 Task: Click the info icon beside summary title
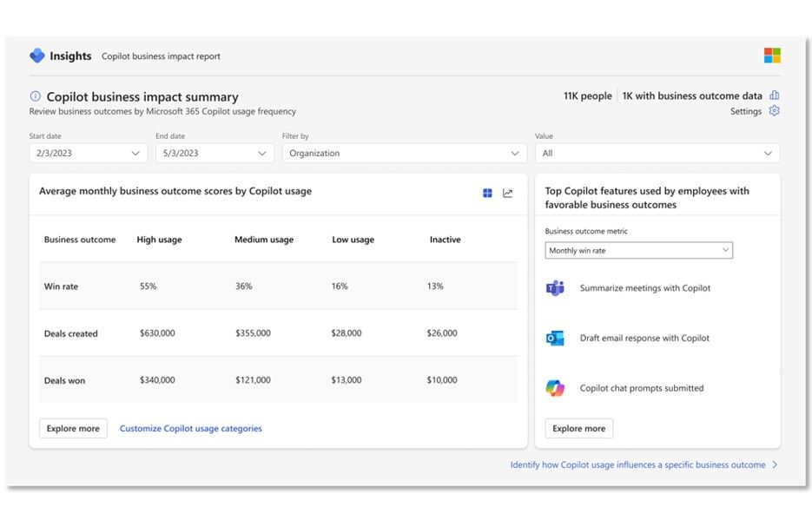(x=36, y=96)
